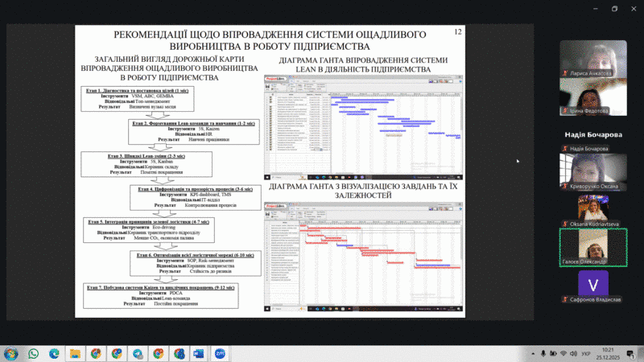The width and height of the screenshot is (644, 362).
Task: Open File Explorer from taskbar
Action: (x=75, y=353)
